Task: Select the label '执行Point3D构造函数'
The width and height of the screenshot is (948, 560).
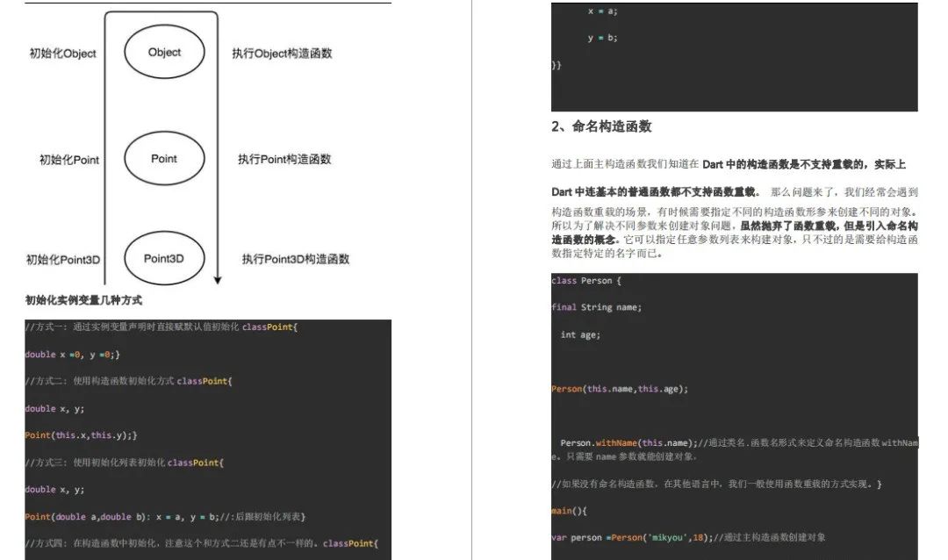Action: pos(296,259)
